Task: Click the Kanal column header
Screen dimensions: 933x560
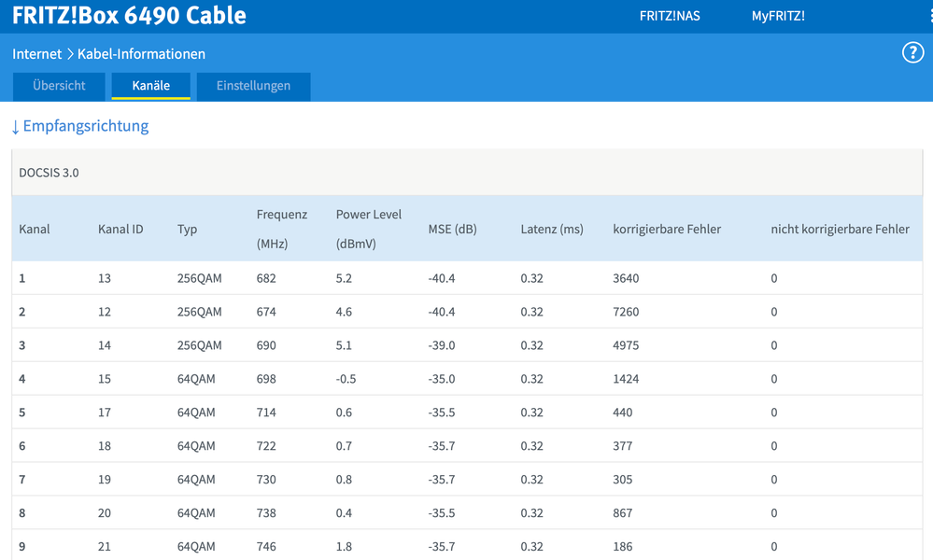Action: (35, 229)
